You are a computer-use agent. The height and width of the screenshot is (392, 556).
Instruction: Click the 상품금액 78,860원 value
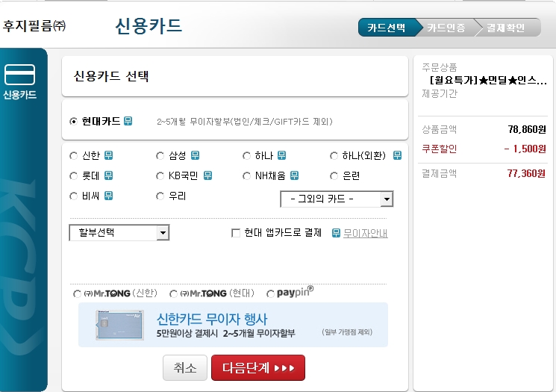(x=527, y=129)
